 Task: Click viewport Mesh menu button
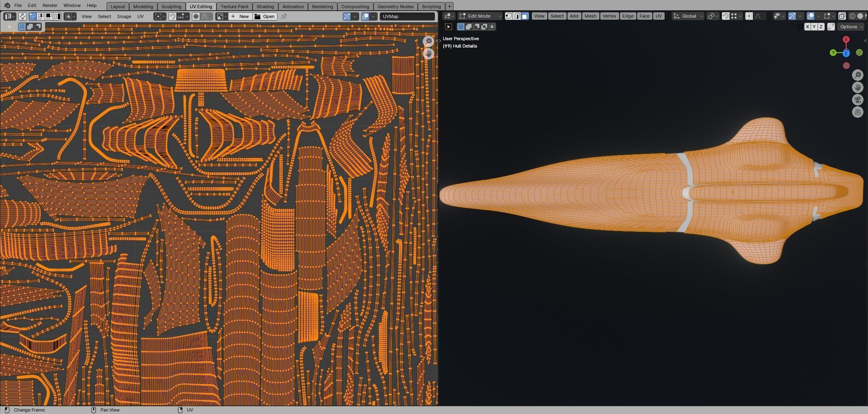pyautogui.click(x=590, y=16)
